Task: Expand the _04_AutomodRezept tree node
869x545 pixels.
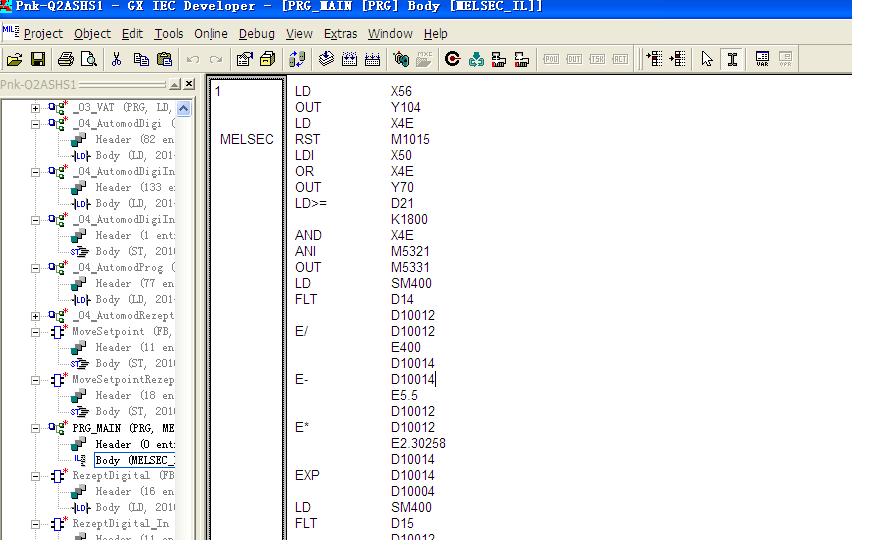Action: (36, 316)
